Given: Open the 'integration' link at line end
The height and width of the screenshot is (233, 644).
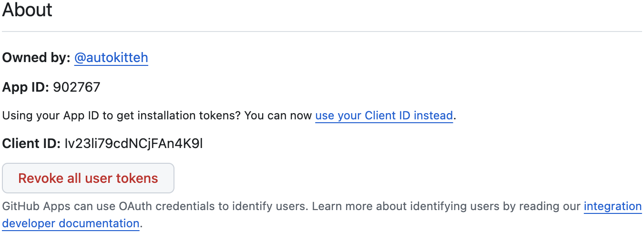Looking at the screenshot, I should 613,206.
